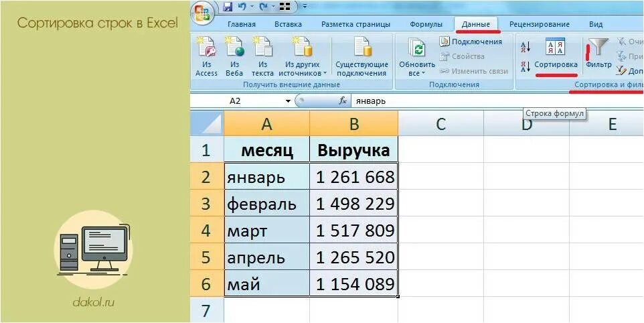
Task: Select column A header
Action: (x=267, y=124)
